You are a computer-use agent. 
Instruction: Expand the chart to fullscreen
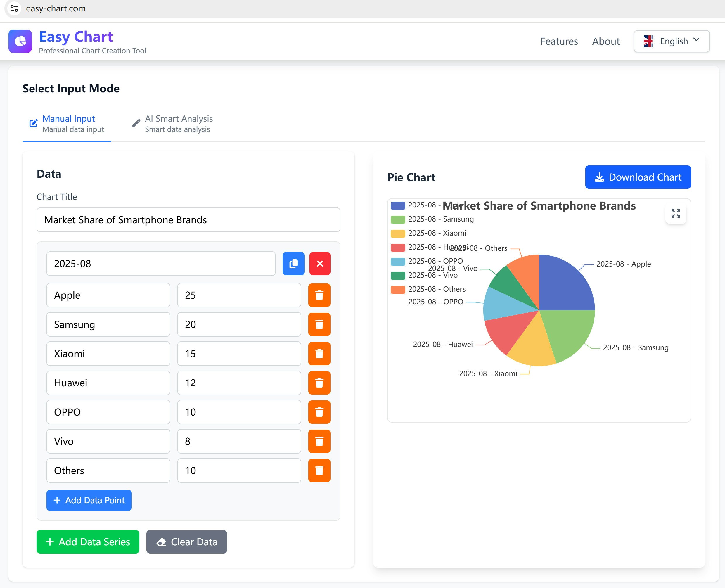676,213
